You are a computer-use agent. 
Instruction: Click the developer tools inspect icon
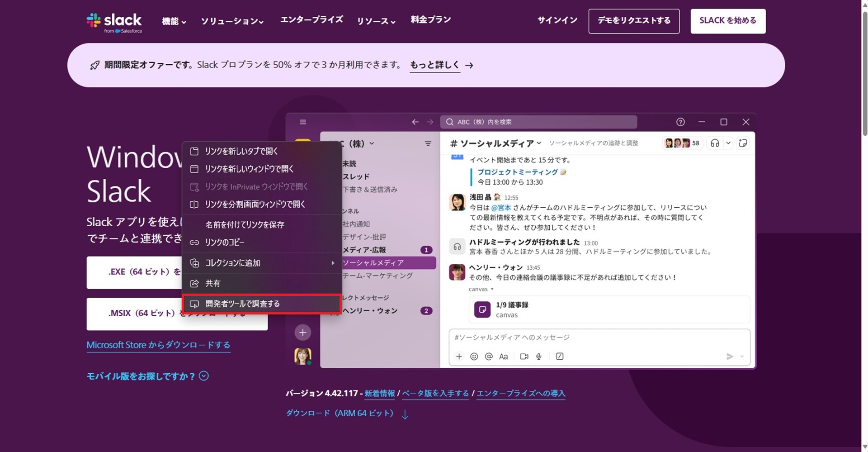coord(194,304)
